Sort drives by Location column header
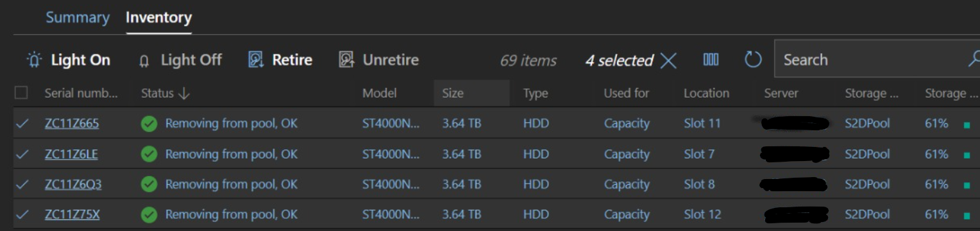The height and width of the screenshot is (231, 980). (x=706, y=93)
